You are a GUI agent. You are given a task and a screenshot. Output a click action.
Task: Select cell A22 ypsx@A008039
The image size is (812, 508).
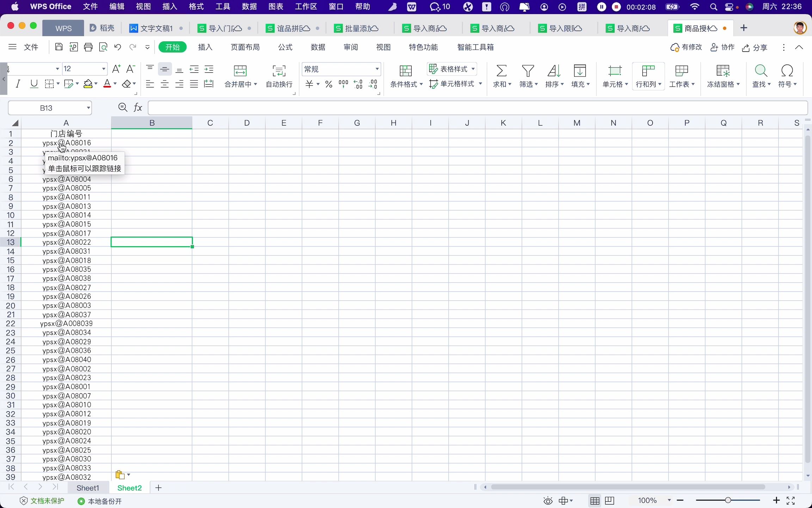(66, 323)
